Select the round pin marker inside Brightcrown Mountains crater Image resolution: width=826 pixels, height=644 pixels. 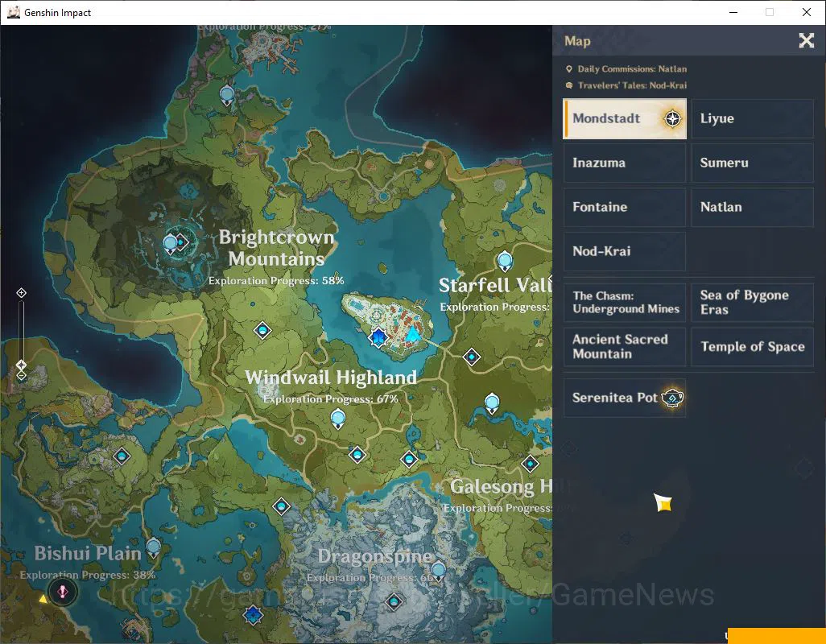[x=170, y=245]
